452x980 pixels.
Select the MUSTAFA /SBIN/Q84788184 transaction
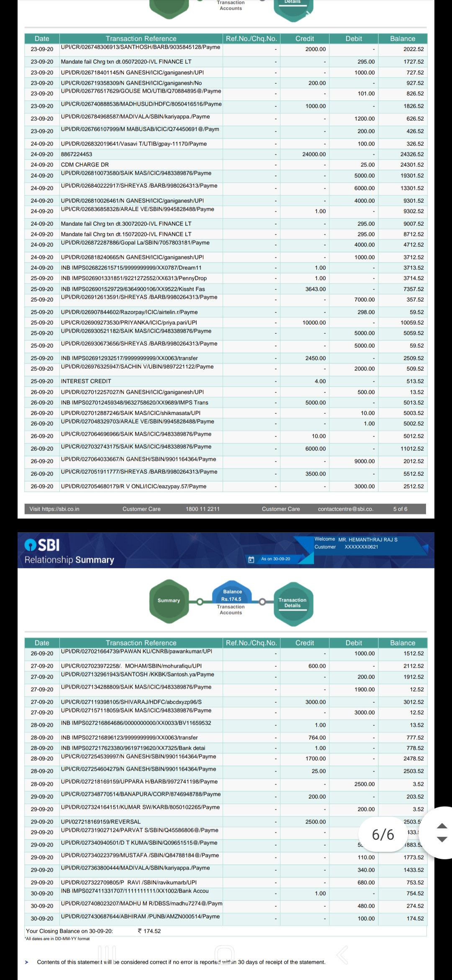pyautogui.click(x=140, y=855)
